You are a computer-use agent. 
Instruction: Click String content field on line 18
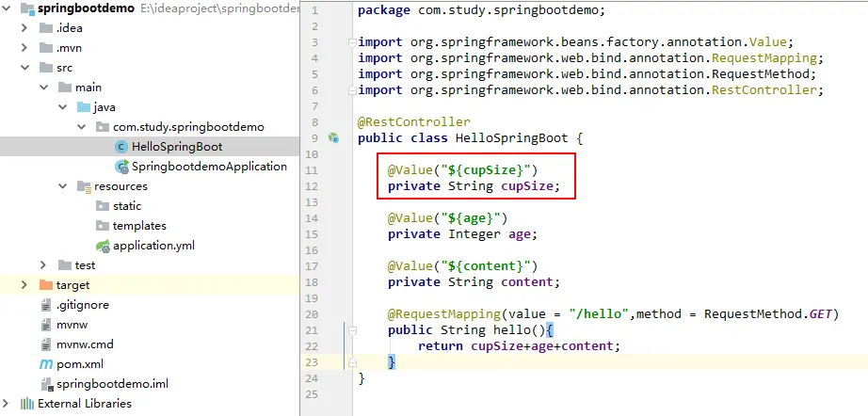coord(474,282)
